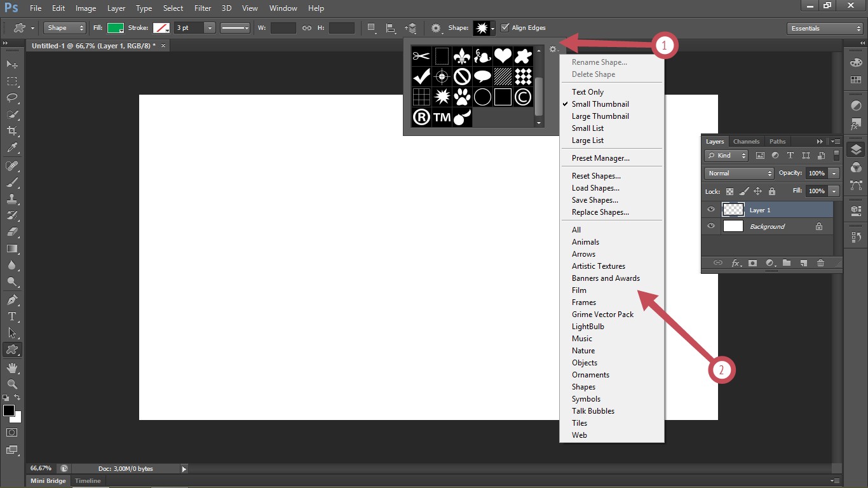Click the gear icon in shape picker

click(553, 49)
